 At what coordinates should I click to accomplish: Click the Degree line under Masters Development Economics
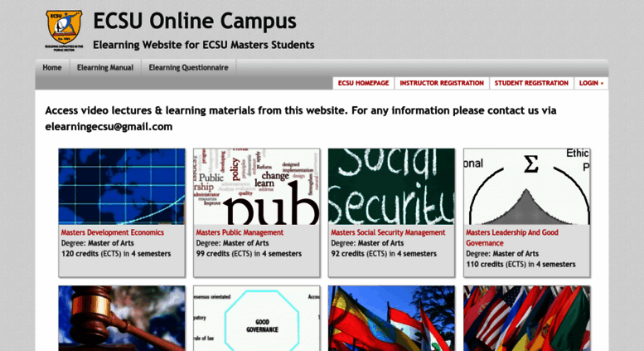click(98, 243)
